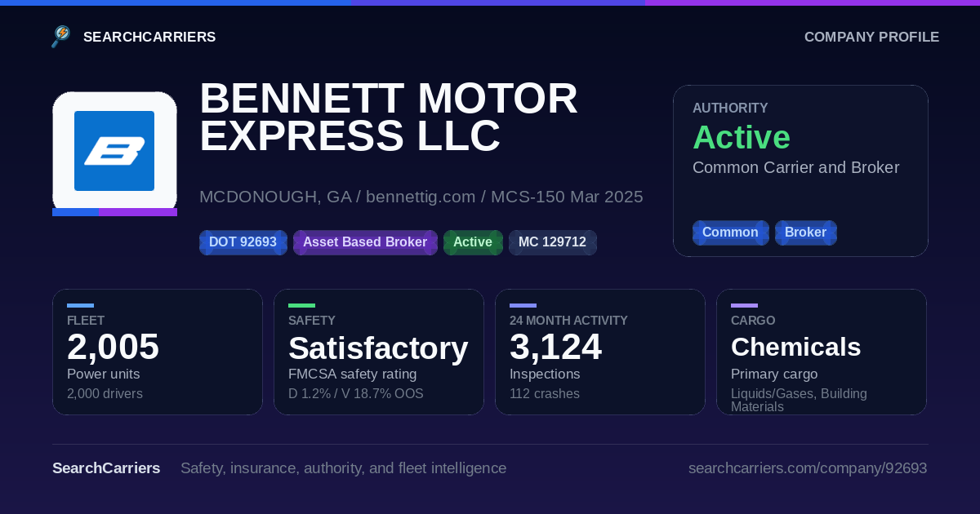Click the Primary cargo caption
Screen dimensions: 980x514
coord(774,374)
